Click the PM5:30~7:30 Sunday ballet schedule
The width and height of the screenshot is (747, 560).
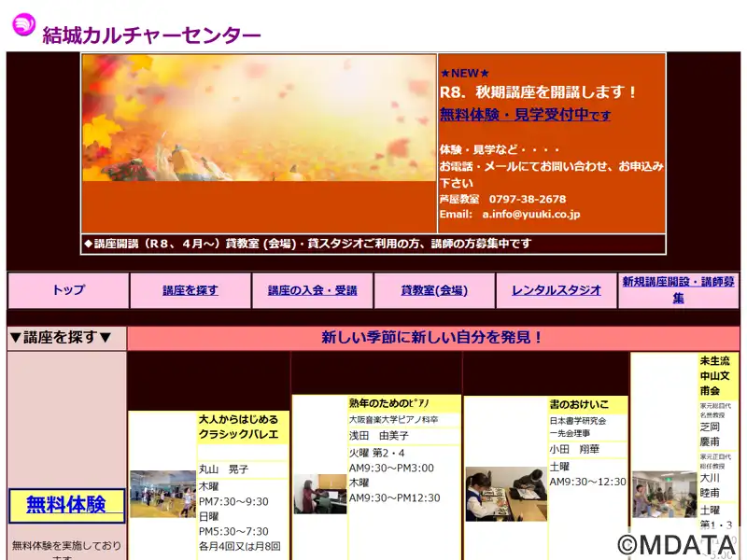(x=233, y=531)
